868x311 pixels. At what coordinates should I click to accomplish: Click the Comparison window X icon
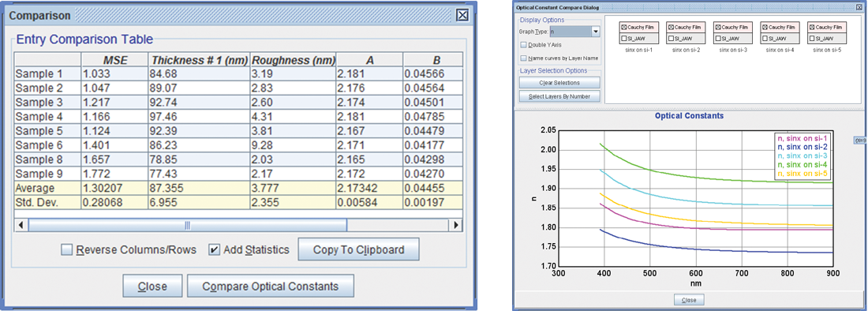pos(462,16)
